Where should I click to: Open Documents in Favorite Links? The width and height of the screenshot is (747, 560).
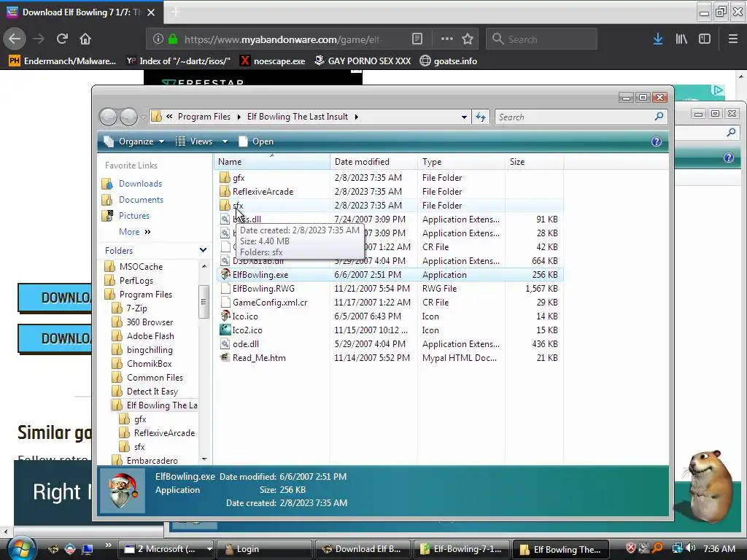click(x=141, y=200)
